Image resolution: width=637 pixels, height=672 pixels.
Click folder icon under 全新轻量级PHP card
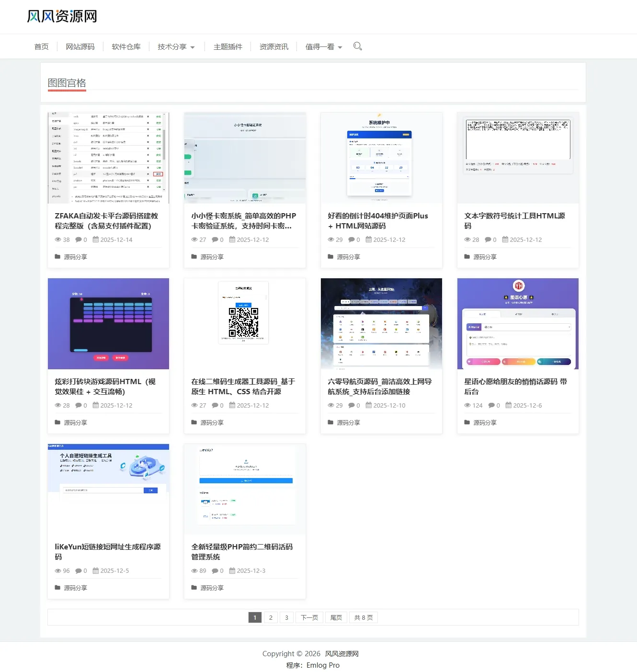(x=194, y=588)
